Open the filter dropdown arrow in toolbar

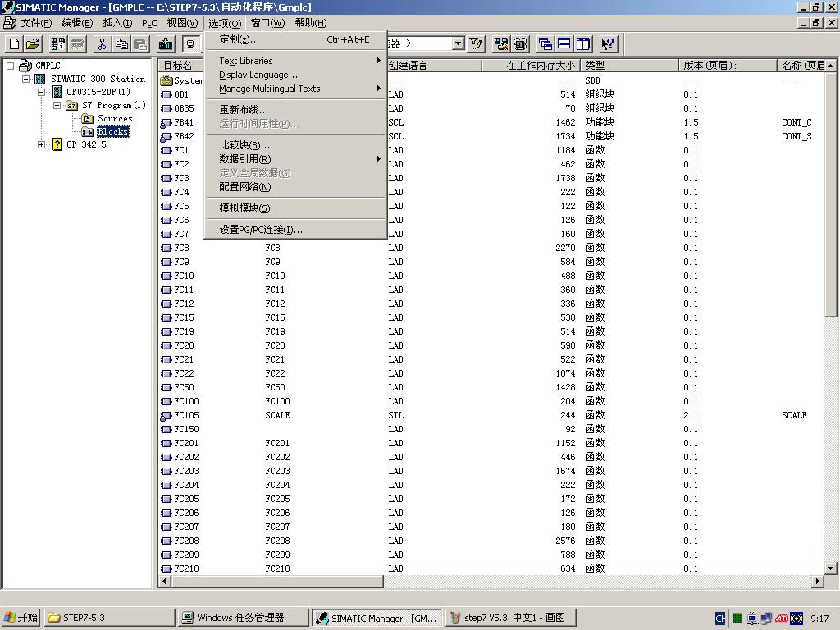point(458,43)
